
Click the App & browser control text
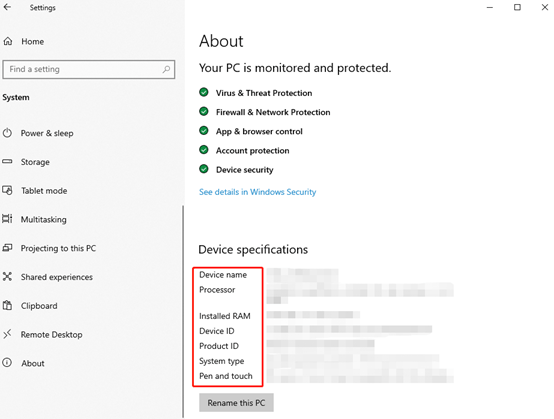point(259,131)
